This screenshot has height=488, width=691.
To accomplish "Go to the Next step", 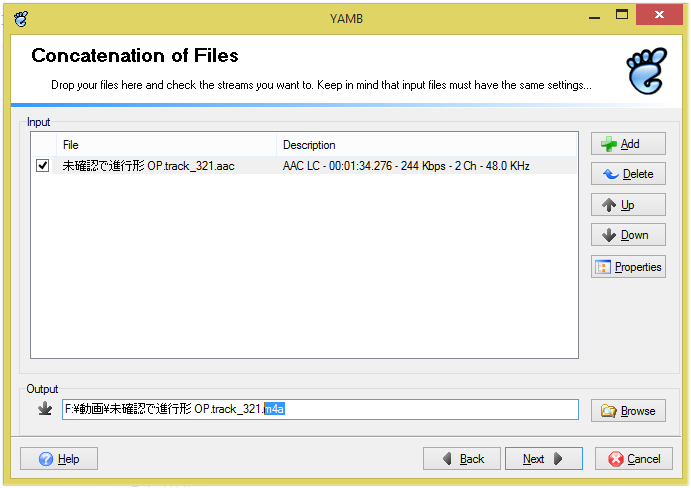I will (x=543, y=459).
